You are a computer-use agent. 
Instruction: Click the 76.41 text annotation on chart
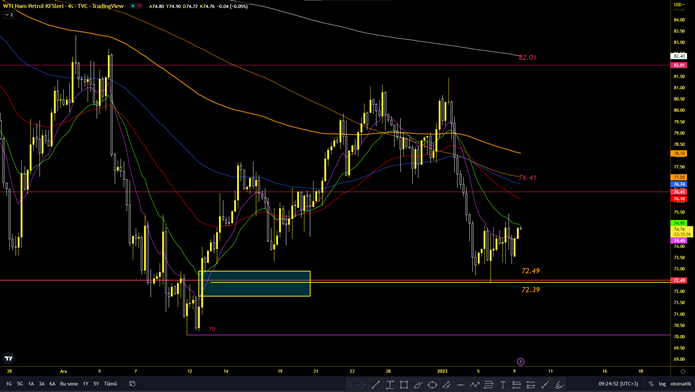527,177
